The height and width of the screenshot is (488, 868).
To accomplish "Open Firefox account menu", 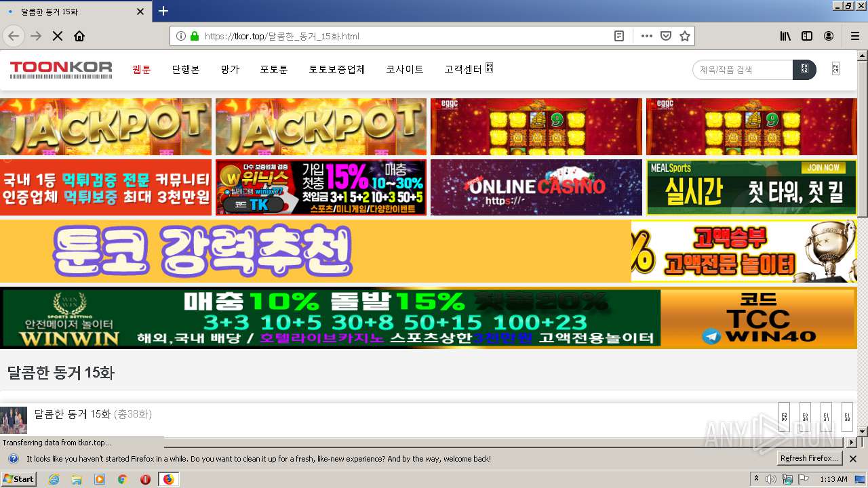I will pos(829,36).
